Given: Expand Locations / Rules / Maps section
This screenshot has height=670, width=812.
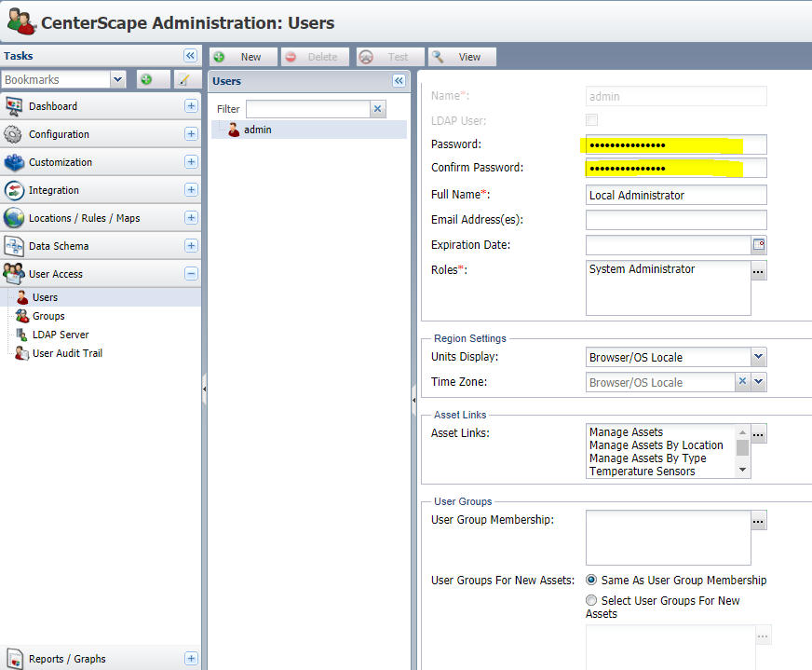Looking at the screenshot, I should coord(191,218).
